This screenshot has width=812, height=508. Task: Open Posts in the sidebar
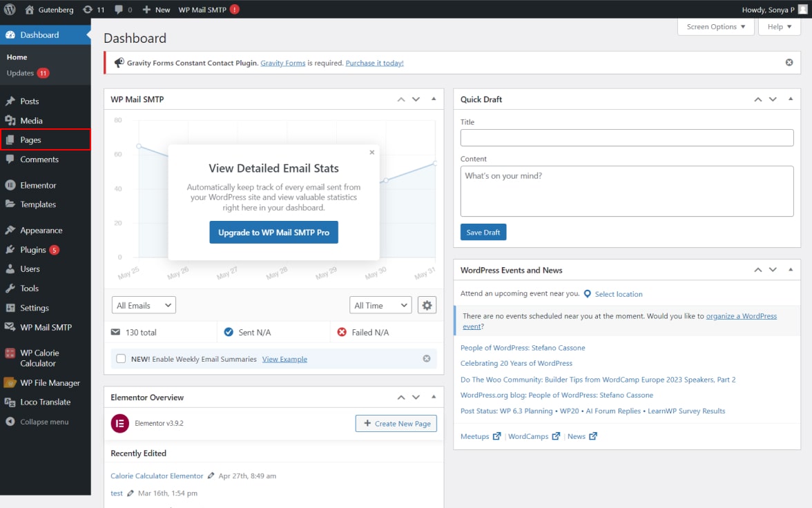point(46,101)
